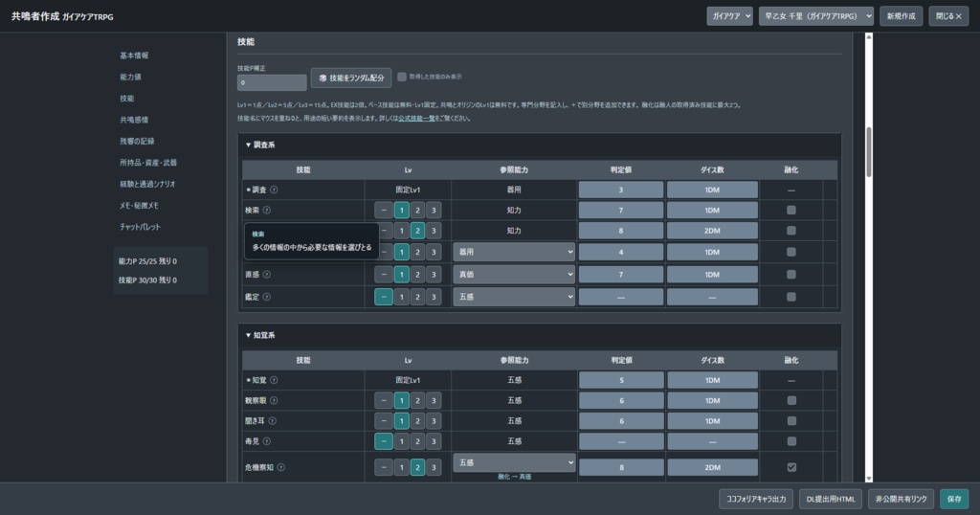Toggle 取得した技能のみ表示 checkbox
This screenshot has height=515, width=980.
(x=402, y=77)
